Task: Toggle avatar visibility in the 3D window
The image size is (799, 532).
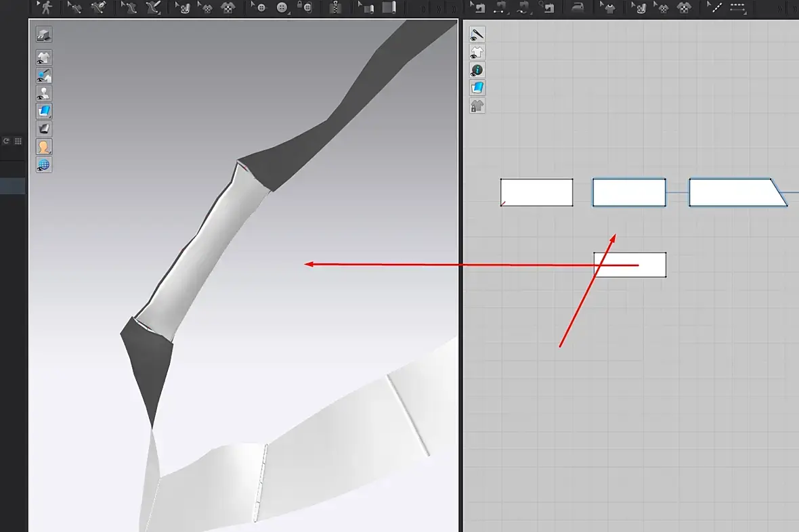Action: (44, 93)
